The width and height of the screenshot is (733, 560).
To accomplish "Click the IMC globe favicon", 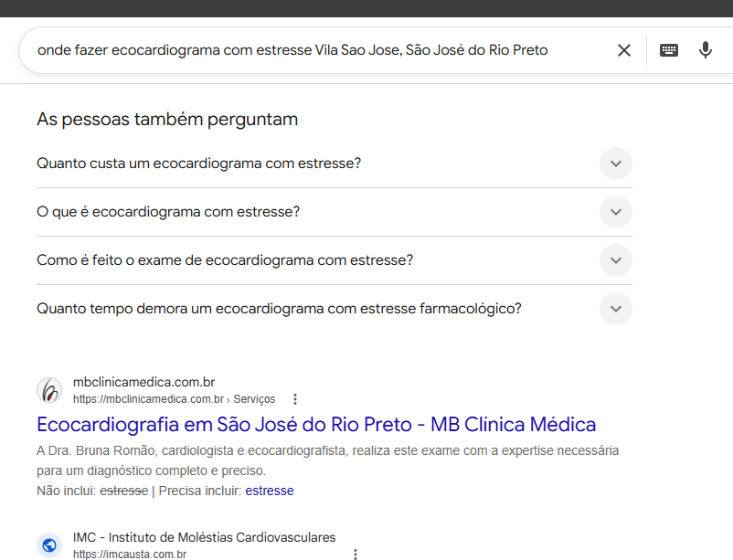I will [49, 545].
